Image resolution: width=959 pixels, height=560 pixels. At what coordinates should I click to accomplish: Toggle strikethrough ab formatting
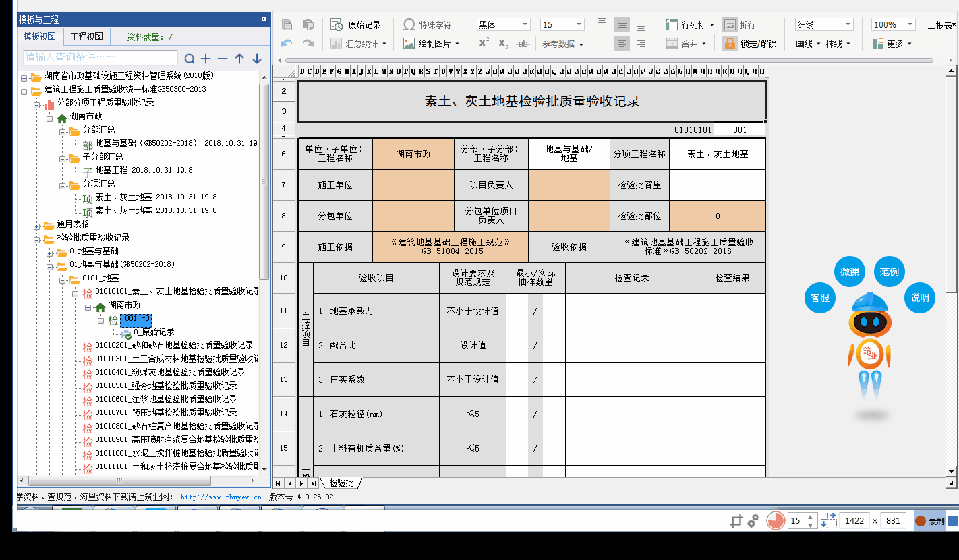click(522, 44)
